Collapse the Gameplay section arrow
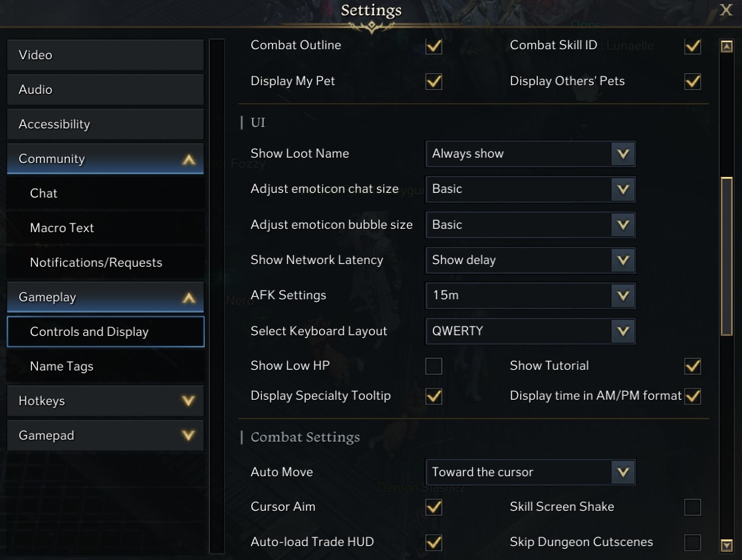The width and height of the screenshot is (742, 560). (189, 298)
